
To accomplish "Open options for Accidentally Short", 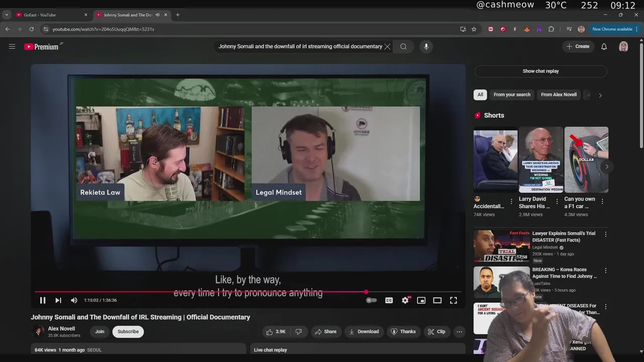I will pyautogui.click(x=512, y=202).
